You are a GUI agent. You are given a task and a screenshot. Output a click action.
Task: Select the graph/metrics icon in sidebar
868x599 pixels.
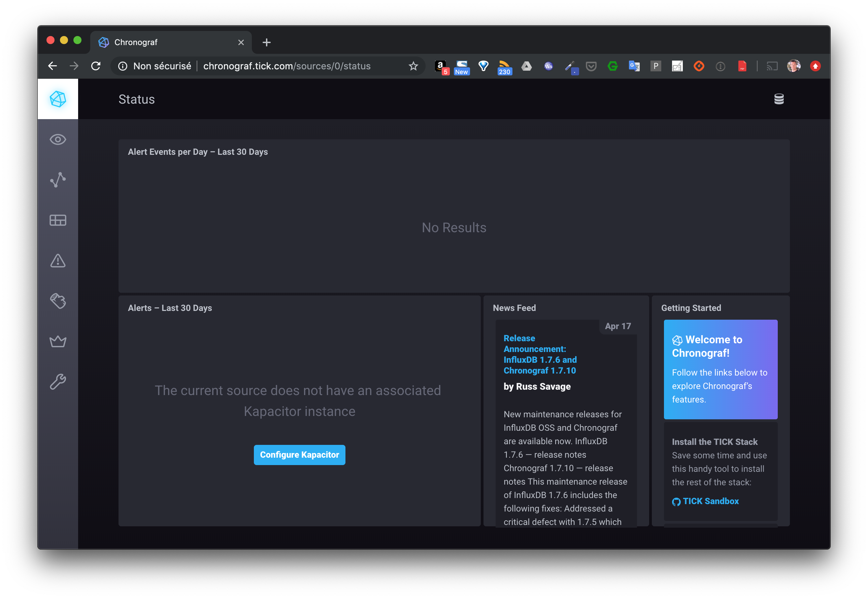pos(59,179)
